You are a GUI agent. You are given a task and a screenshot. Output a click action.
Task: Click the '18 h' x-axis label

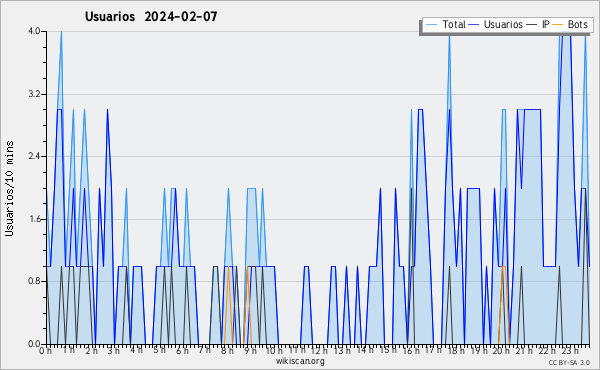coord(456,351)
